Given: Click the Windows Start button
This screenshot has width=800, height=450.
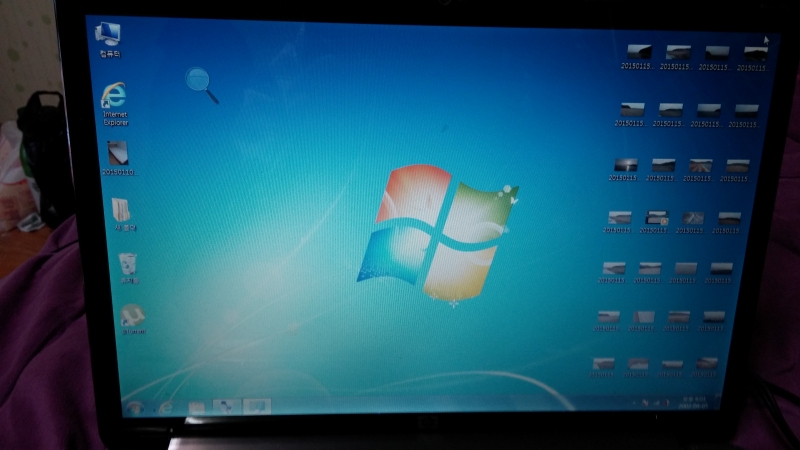Looking at the screenshot, I should pos(133,406).
